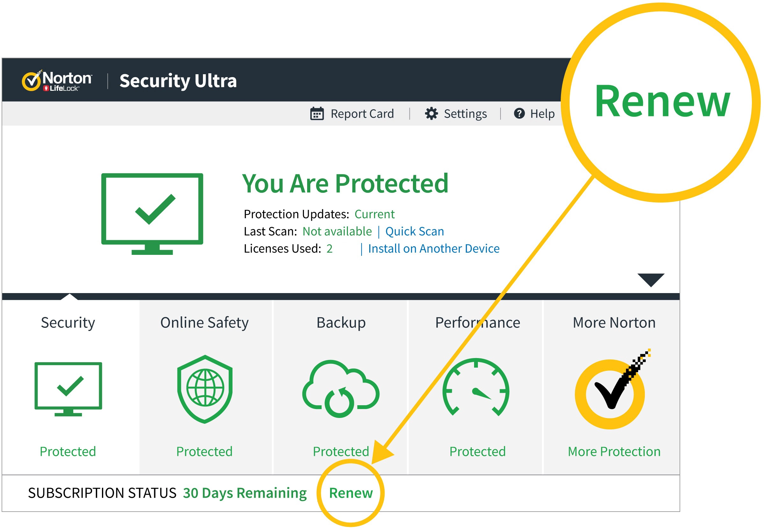Viewport: 764px width, 532px height.
Task: Expand details with the dark down arrow
Action: click(651, 279)
